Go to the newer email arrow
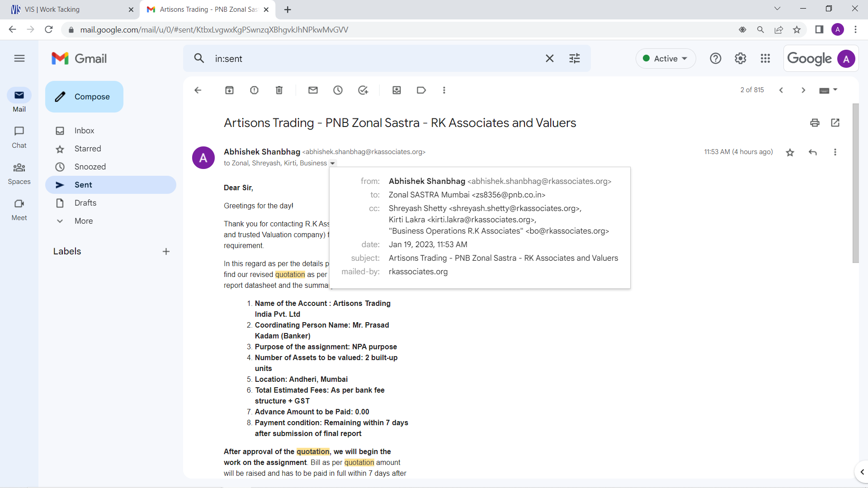 781,90
